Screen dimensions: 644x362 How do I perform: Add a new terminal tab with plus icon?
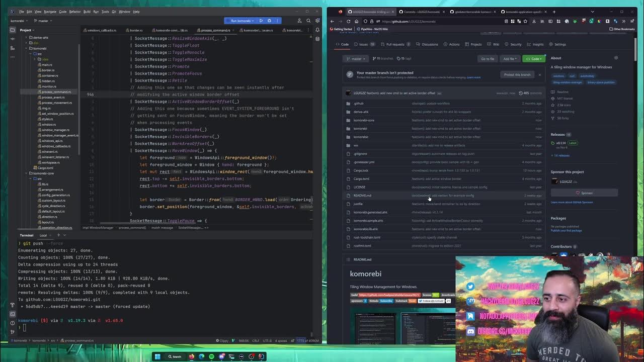58,235
